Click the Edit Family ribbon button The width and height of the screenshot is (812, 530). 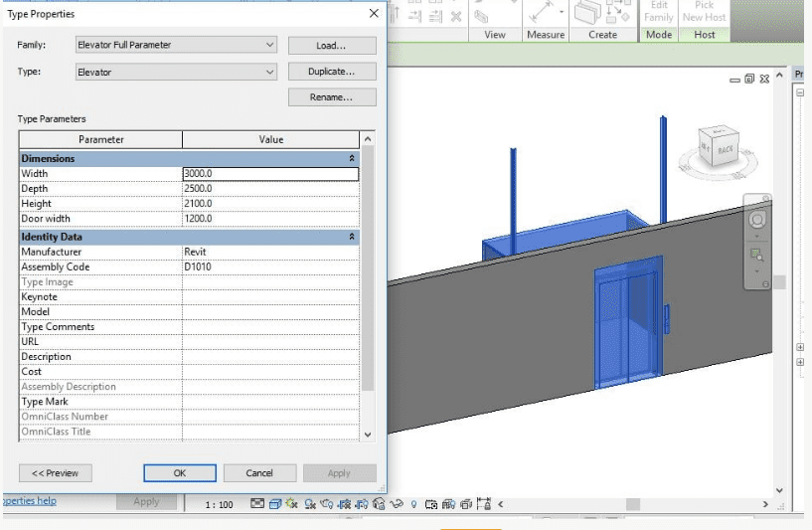pos(658,11)
